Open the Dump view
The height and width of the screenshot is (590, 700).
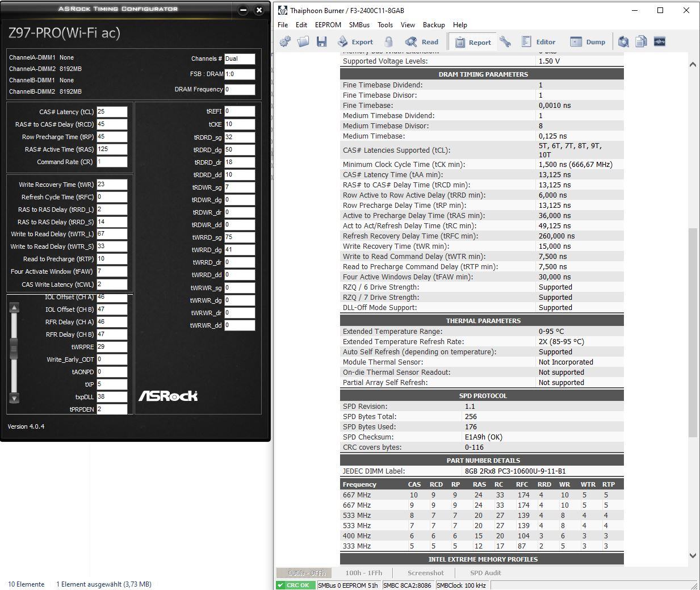click(x=588, y=41)
